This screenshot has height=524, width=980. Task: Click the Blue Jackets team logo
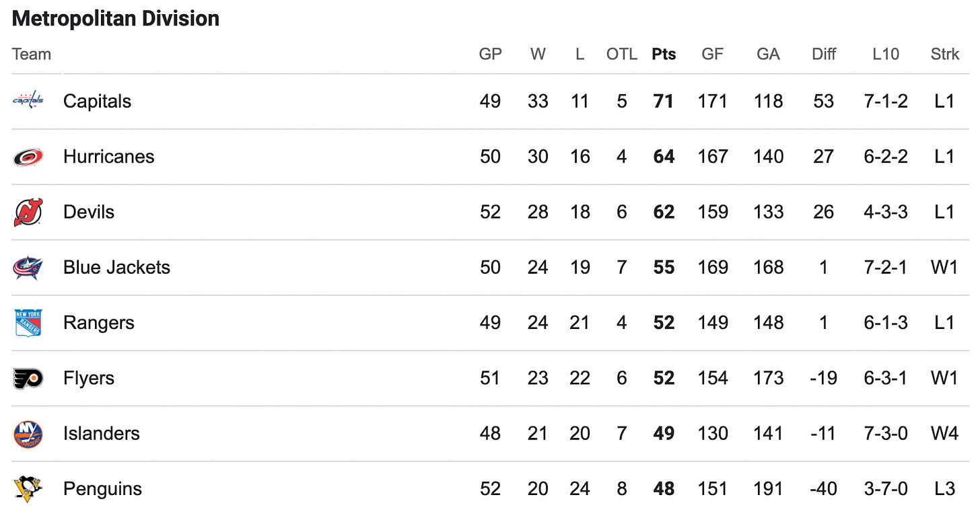click(28, 268)
